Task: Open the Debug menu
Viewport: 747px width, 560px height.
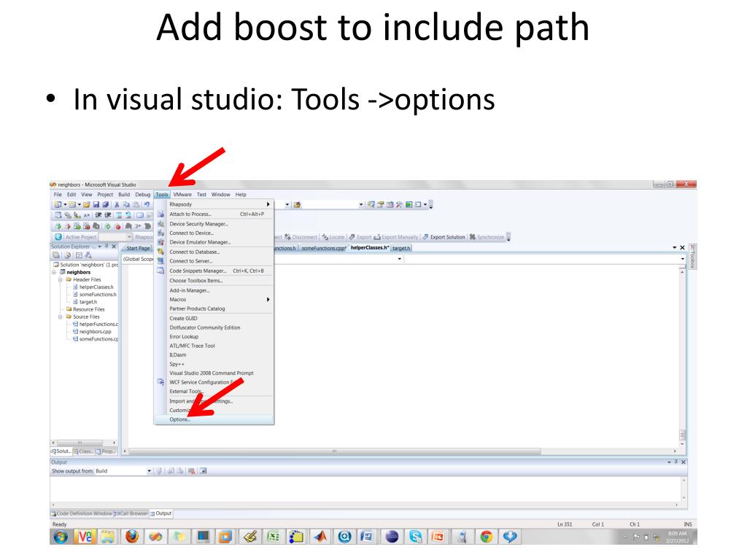Action: (142, 194)
